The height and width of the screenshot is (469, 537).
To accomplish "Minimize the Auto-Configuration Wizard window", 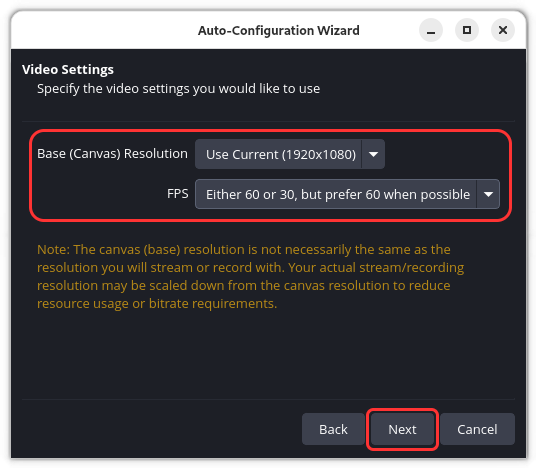I will click(x=431, y=30).
